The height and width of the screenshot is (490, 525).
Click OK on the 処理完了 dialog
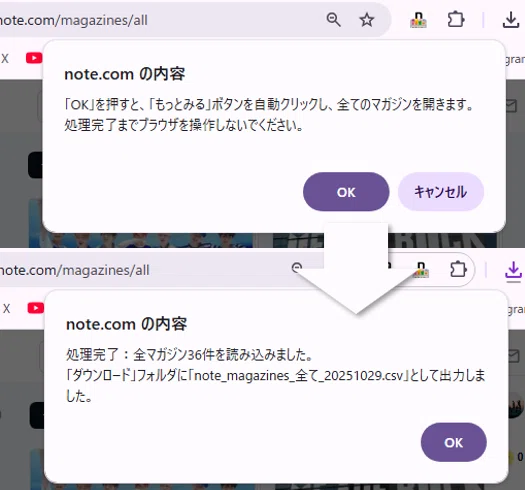click(453, 442)
